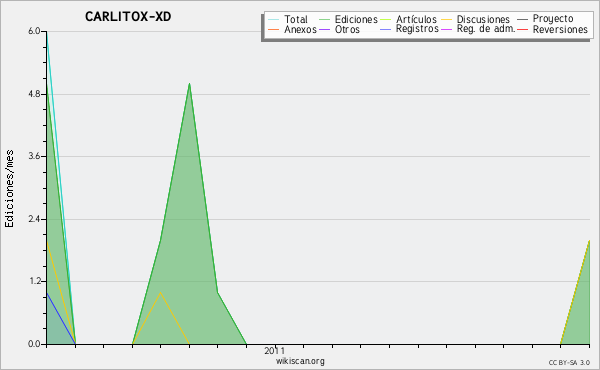
Task: Click the small yellow Discusiones peak at 1
Action: (x=160, y=292)
